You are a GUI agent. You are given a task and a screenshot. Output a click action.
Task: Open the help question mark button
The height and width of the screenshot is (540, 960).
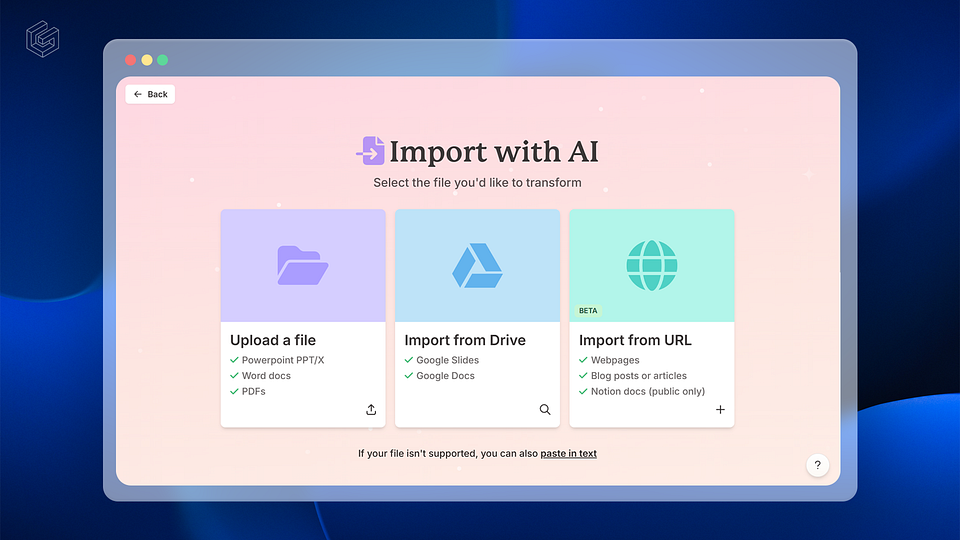(x=817, y=465)
